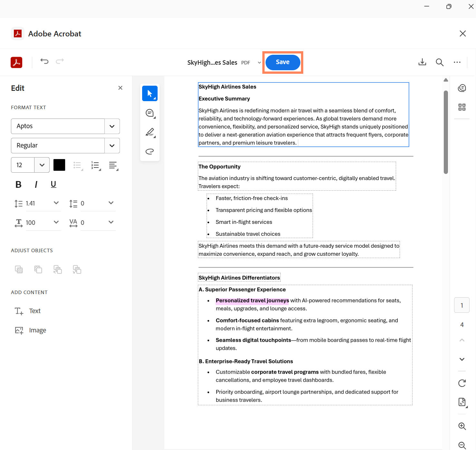Open the Aptos font family dropdown
Screen dimensions: 476x450
tap(112, 126)
